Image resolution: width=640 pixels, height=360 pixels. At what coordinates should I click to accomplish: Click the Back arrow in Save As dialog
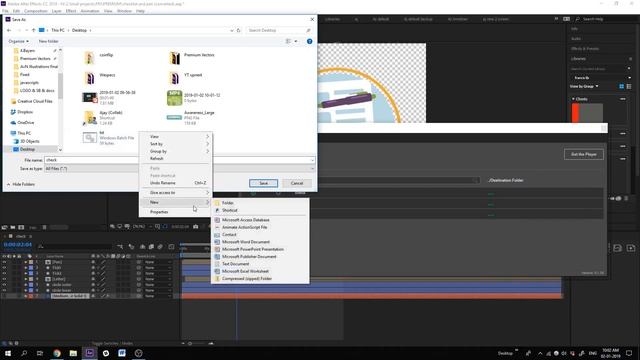click(9, 30)
